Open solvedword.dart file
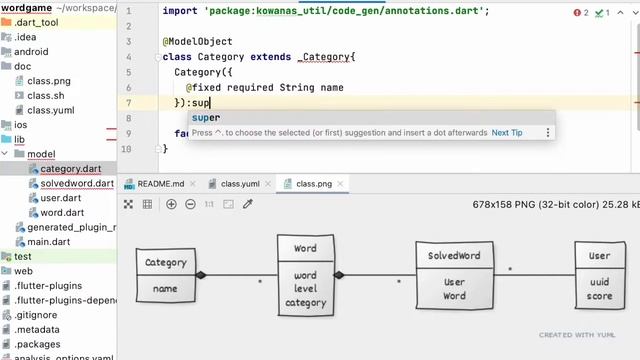Image resolution: width=640 pixels, height=360 pixels. point(77,183)
